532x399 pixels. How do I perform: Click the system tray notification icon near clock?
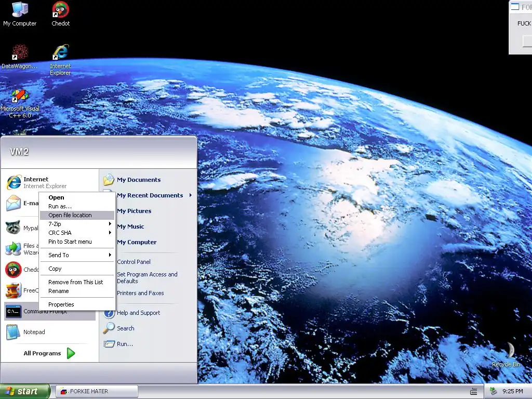click(x=494, y=391)
